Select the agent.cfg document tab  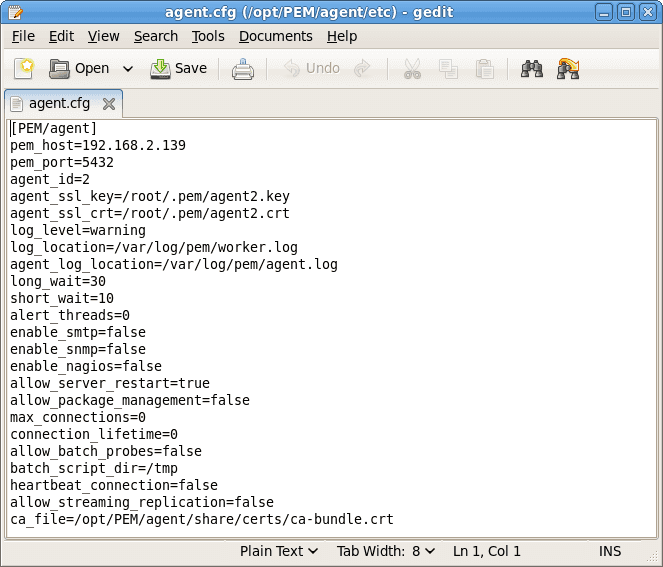pos(58,103)
